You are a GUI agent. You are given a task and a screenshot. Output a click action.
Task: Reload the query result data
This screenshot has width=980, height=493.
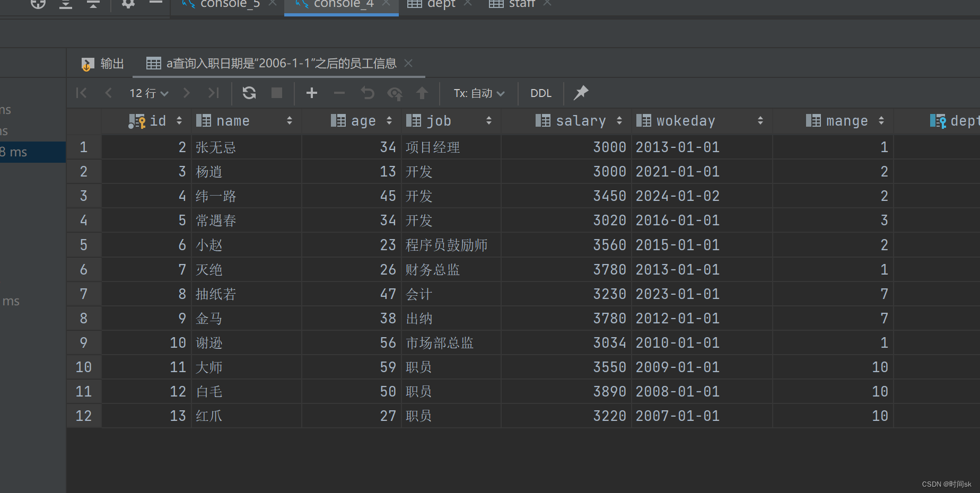click(x=249, y=93)
